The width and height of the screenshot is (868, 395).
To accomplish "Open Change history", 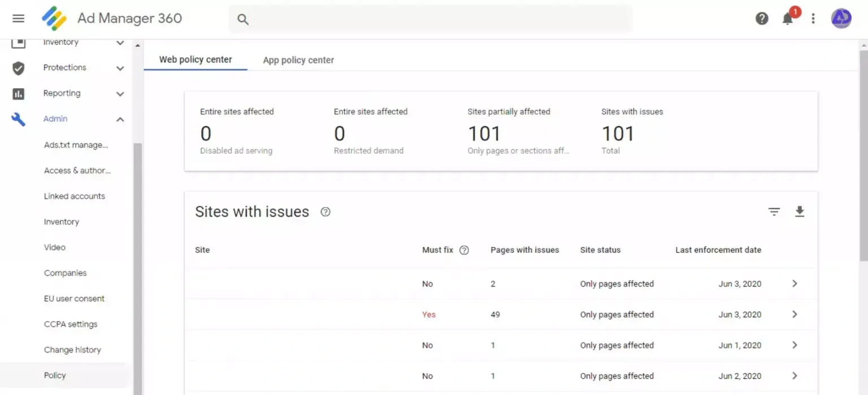I will pos(72,349).
